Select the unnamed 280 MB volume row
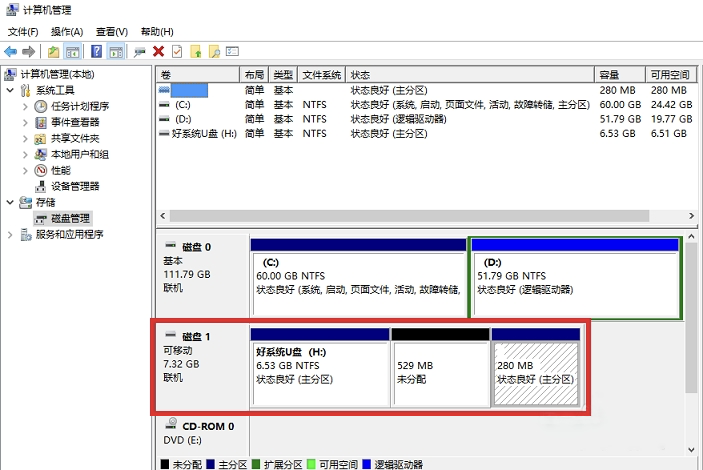Image resolution: width=703 pixels, height=470 pixels. [x=426, y=90]
